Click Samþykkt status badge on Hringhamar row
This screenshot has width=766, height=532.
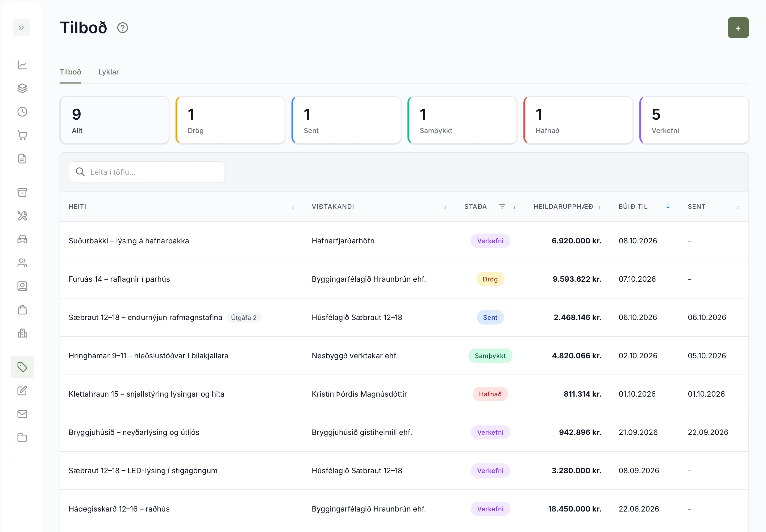(490, 356)
